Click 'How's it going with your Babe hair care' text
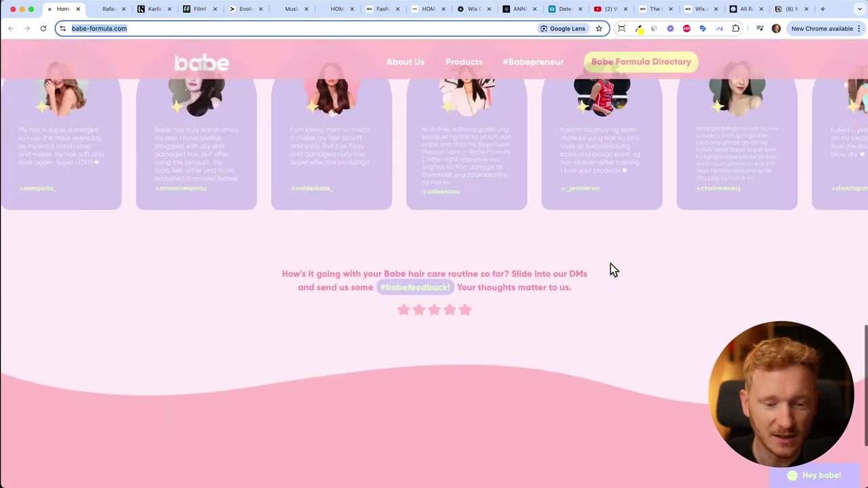 tap(434, 280)
